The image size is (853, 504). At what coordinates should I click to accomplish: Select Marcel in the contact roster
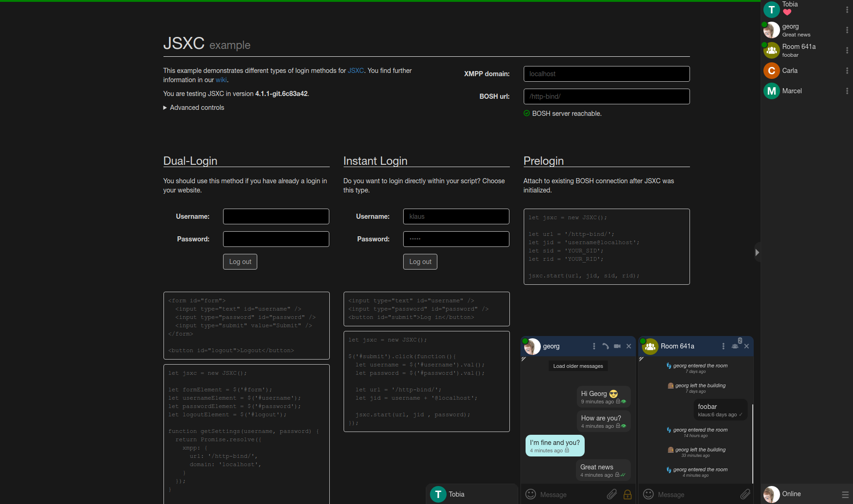pos(807,91)
